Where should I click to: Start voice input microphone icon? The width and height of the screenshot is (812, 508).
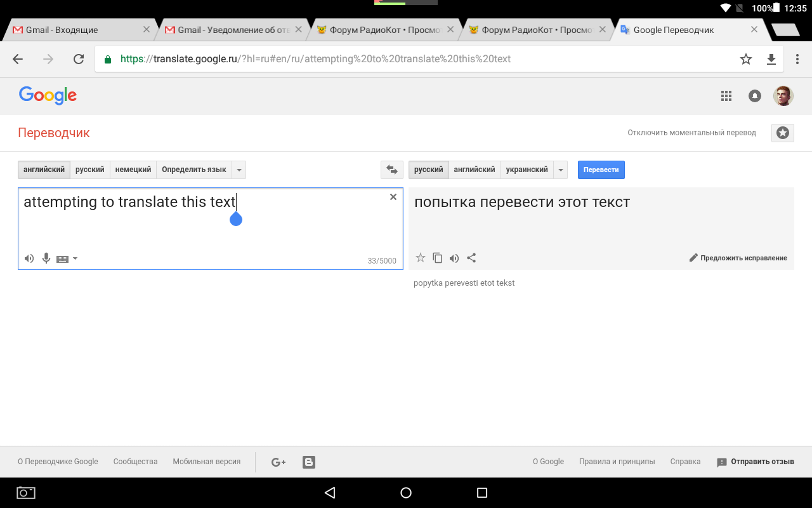46,258
